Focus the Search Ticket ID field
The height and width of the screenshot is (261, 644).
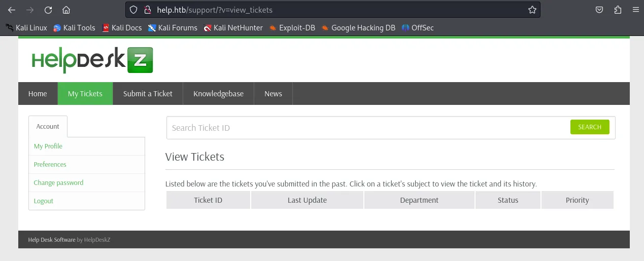tap(368, 128)
